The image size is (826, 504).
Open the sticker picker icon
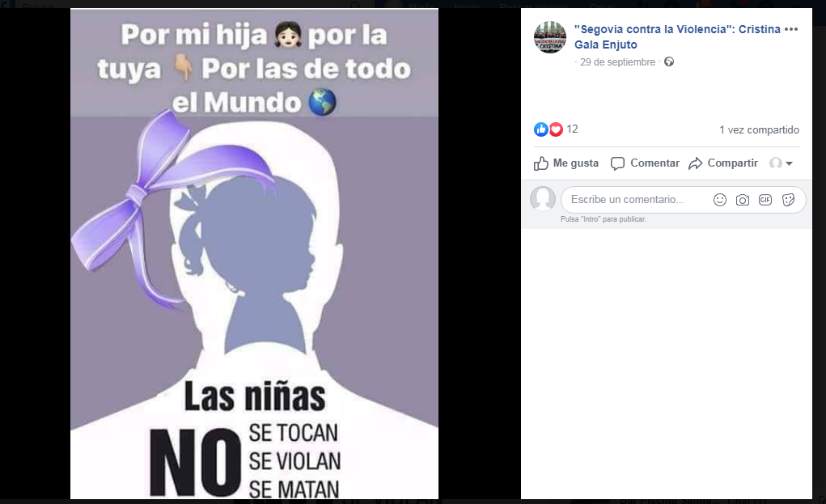788,200
